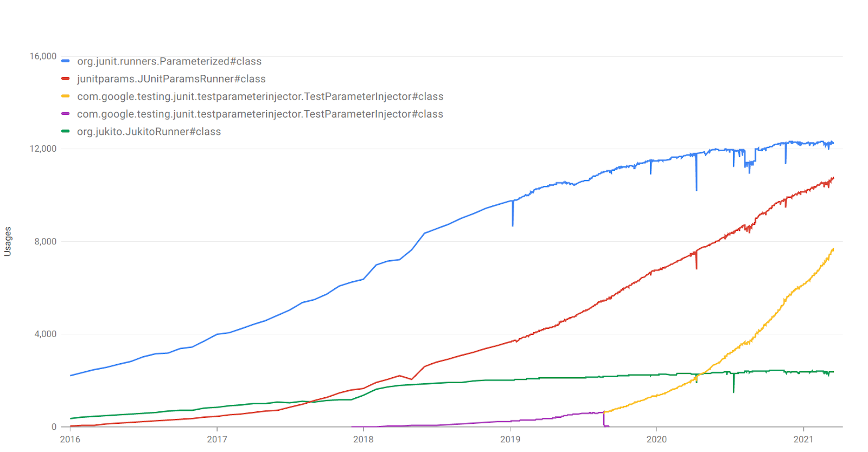Click the green JukitoRunner legend swatch
868x452 pixels.
(66, 131)
